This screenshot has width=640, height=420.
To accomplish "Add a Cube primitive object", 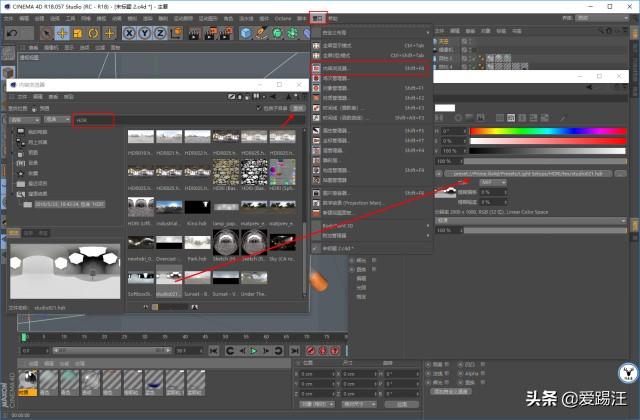I will coord(246,33).
